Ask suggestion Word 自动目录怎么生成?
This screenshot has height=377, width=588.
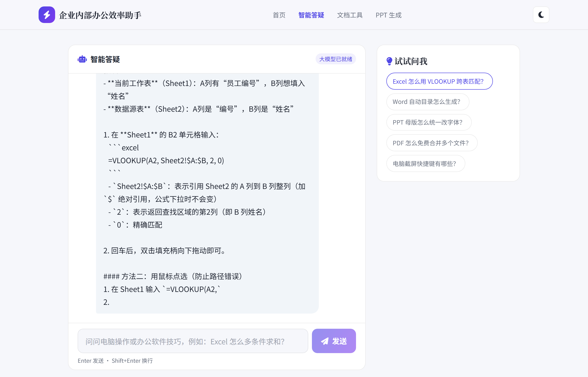point(427,102)
